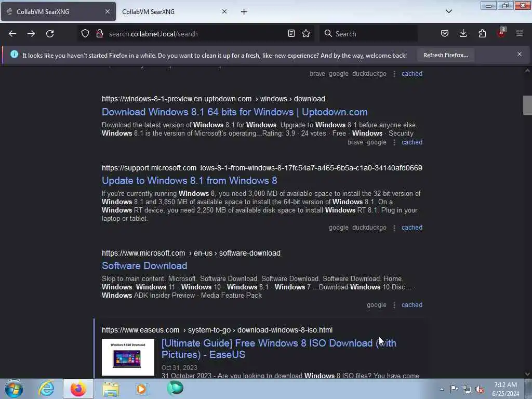
Task: Click the address bar URL field
Action: [x=195, y=34]
